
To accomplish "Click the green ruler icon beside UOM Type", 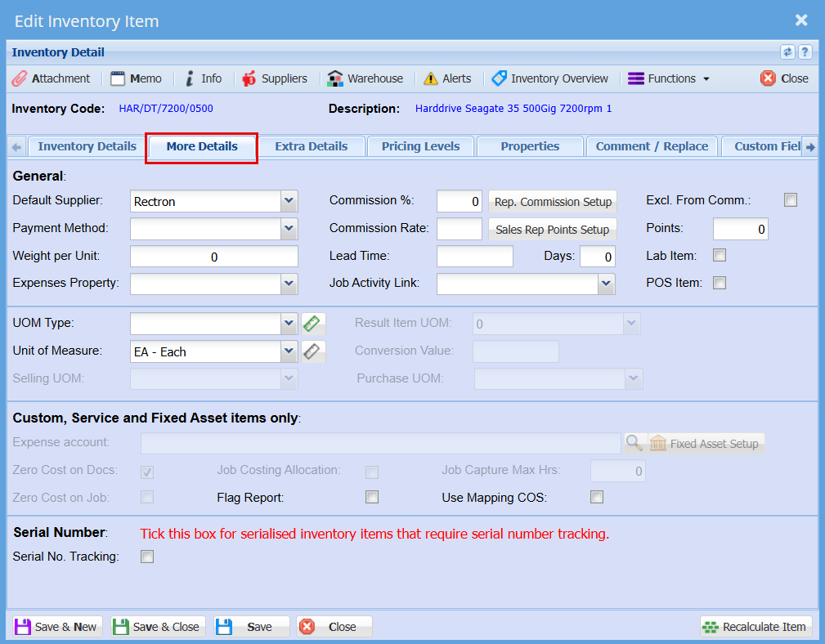I will pyautogui.click(x=313, y=324).
